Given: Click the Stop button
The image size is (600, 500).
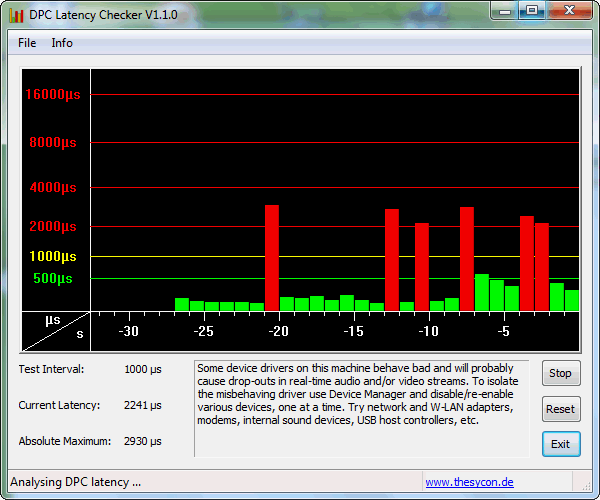Looking at the screenshot, I should [561, 373].
